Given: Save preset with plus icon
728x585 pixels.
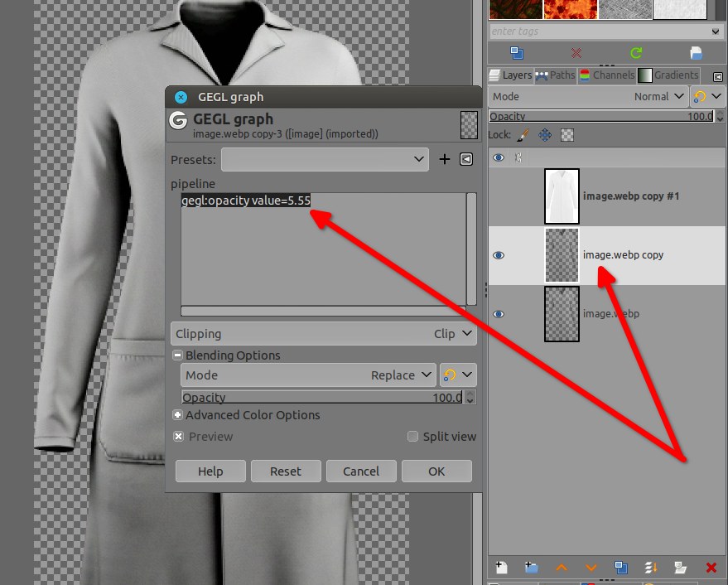Looking at the screenshot, I should [444, 159].
